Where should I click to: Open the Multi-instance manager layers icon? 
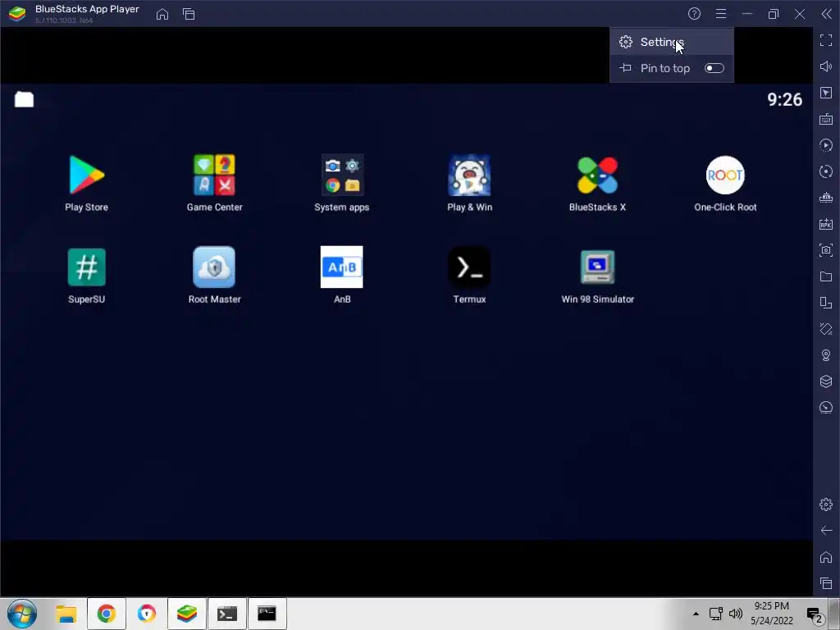826,381
